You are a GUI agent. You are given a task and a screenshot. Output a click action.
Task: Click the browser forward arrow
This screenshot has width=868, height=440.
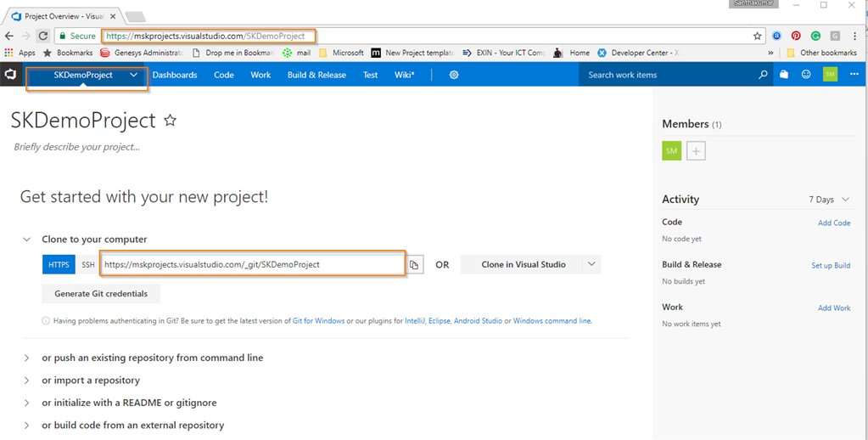point(25,36)
